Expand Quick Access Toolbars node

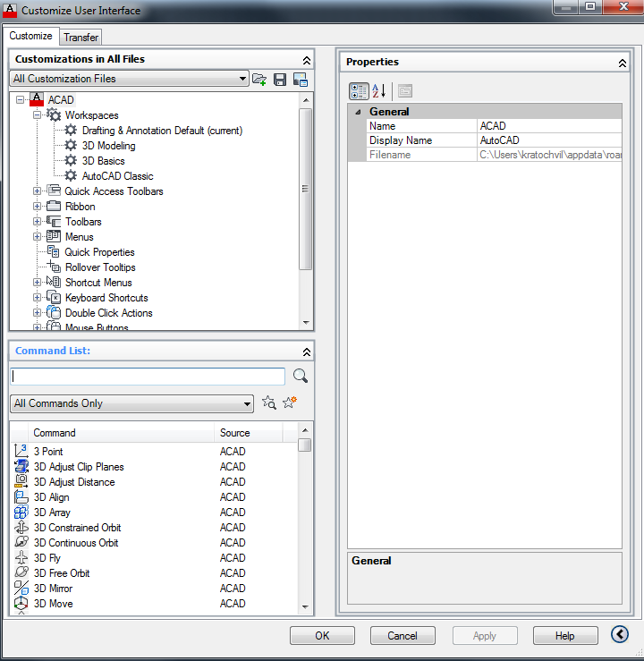[37, 191]
